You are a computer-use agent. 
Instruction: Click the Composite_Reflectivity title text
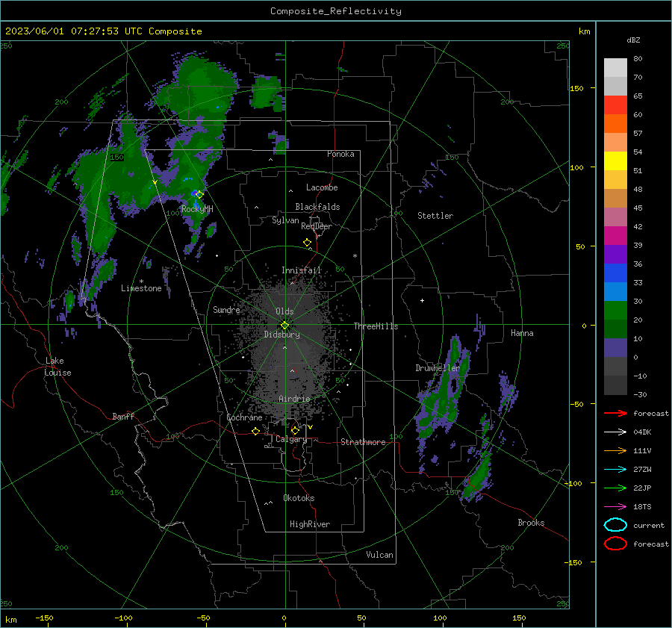pos(335,11)
